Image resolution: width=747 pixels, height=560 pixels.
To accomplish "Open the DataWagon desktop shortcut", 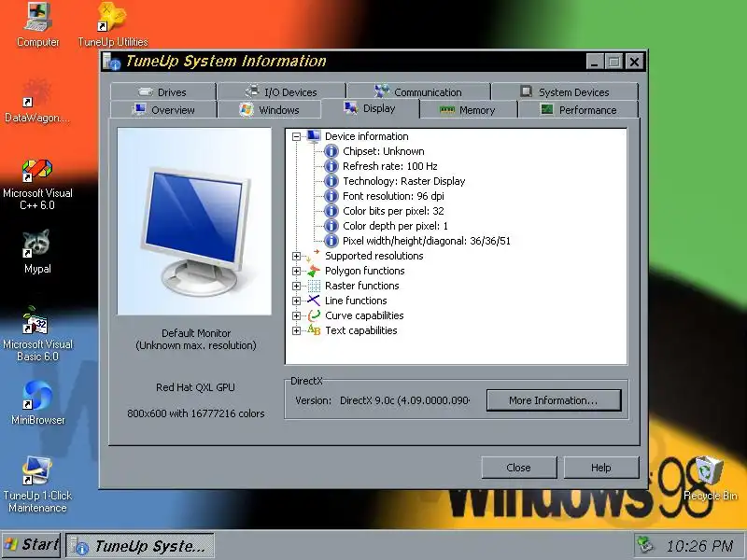I will click(36, 101).
